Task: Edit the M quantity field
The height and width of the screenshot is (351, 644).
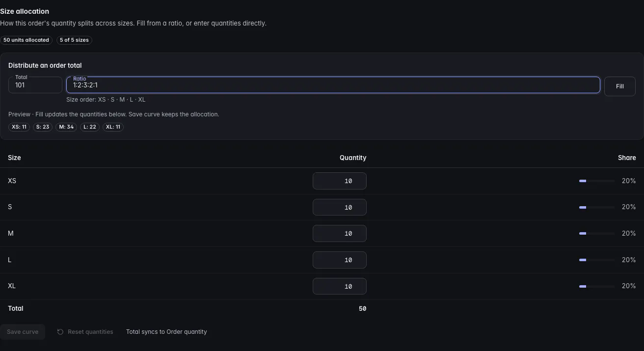Action: [340, 233]
